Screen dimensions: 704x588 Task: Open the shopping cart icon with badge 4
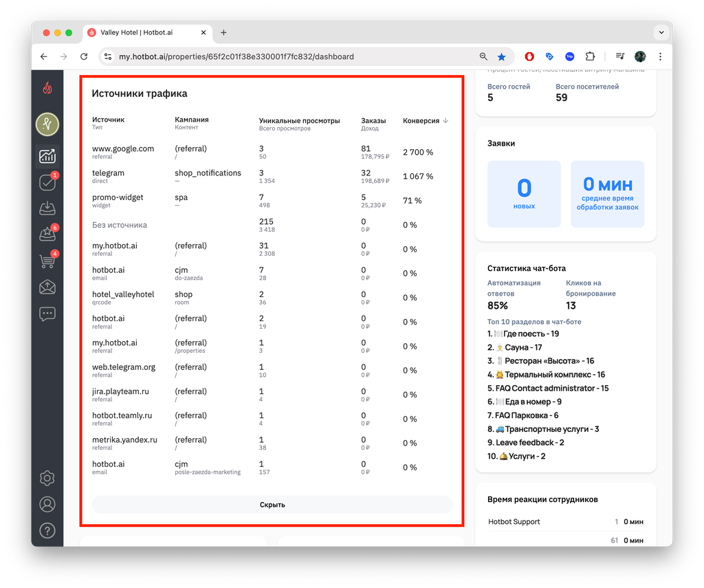(x=47, y=260)
